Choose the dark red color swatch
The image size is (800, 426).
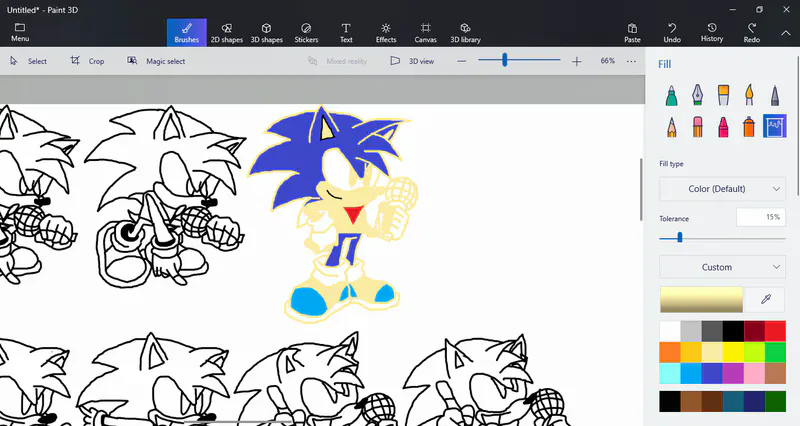pyautogui.click(x=754, y=331)
